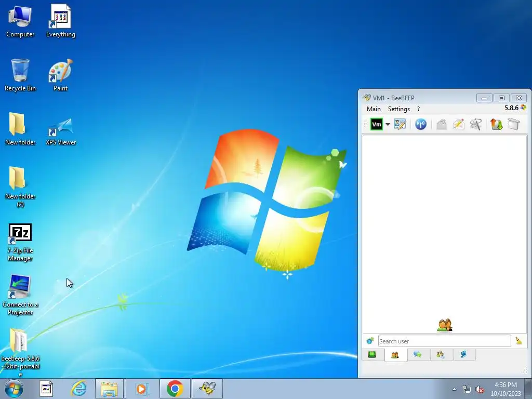Image resolution: width=532 pixels, height=399 pixels.
Task: Switch to the chat bubbles tab
Action: [418, 355]
